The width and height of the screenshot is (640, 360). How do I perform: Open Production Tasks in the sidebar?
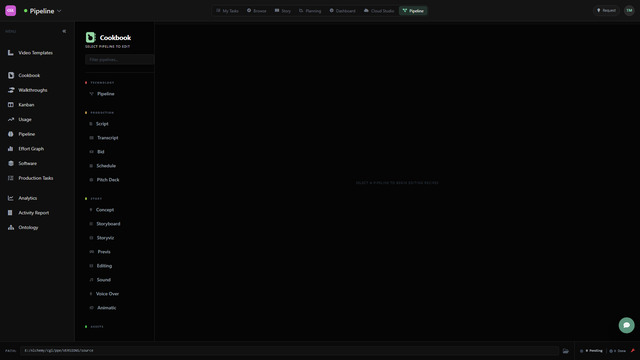pos(31,178)
